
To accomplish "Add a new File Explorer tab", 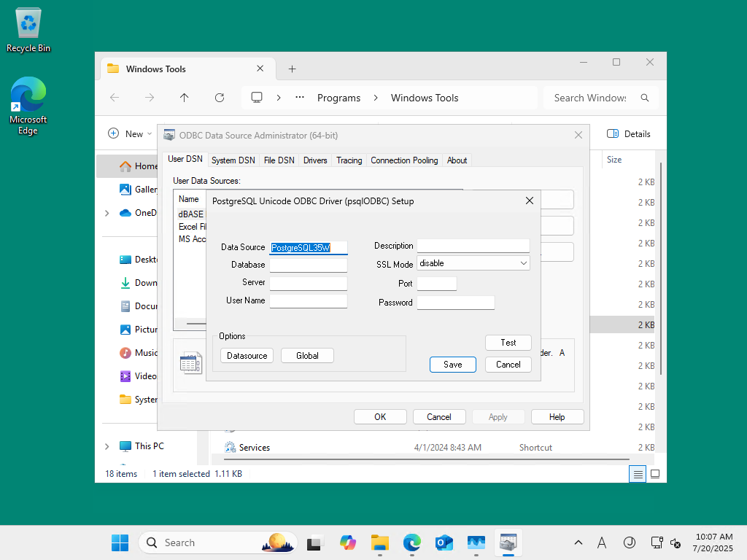I will coord(292,69).
